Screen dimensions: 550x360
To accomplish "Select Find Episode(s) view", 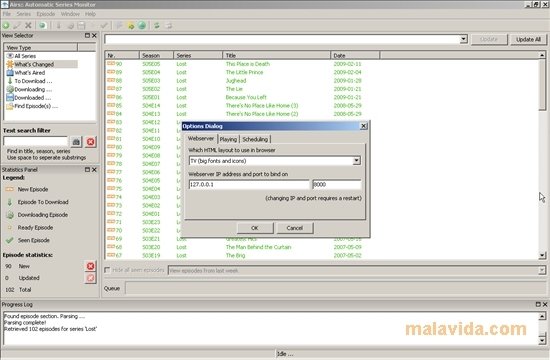I will [32, 106].
